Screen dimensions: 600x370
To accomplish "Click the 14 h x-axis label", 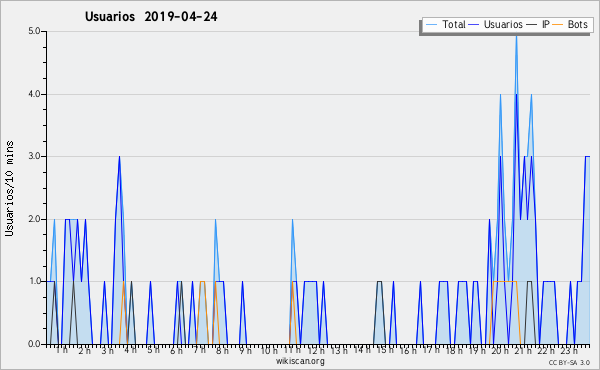I will coord(362,350).
